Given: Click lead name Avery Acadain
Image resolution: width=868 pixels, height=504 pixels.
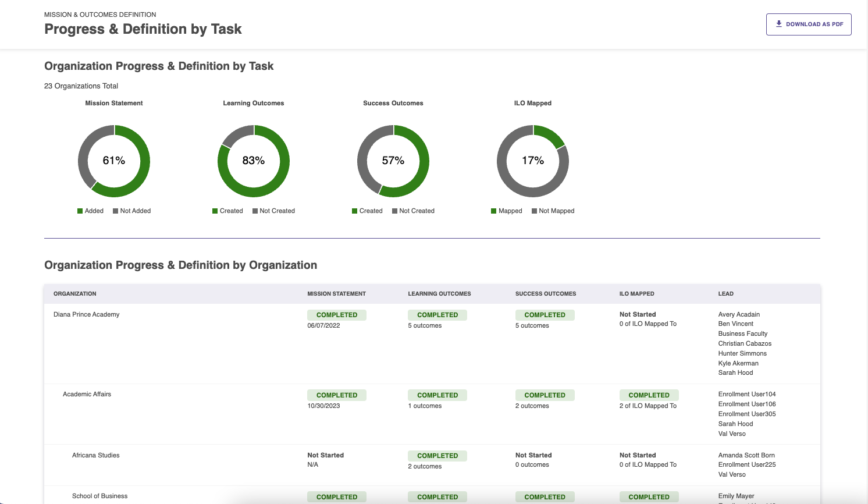Looking at the screenshot, I should [x=739, y=315].
